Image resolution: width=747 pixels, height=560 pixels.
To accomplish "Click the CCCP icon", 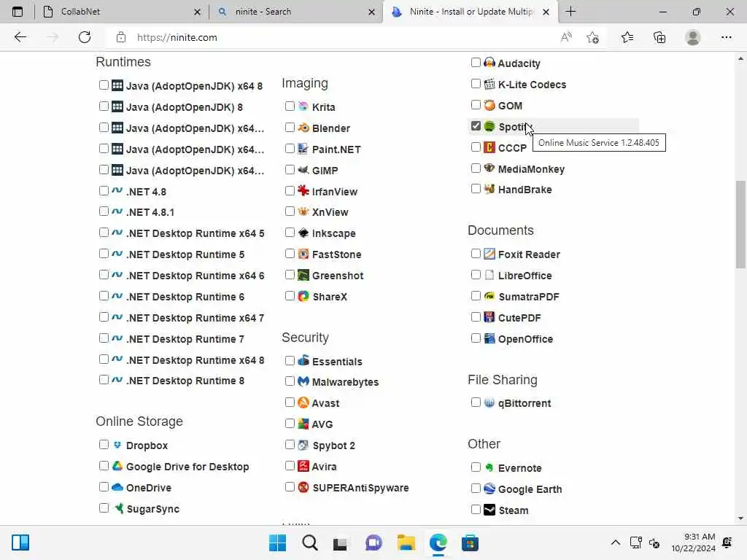I will tap(489, 147).
